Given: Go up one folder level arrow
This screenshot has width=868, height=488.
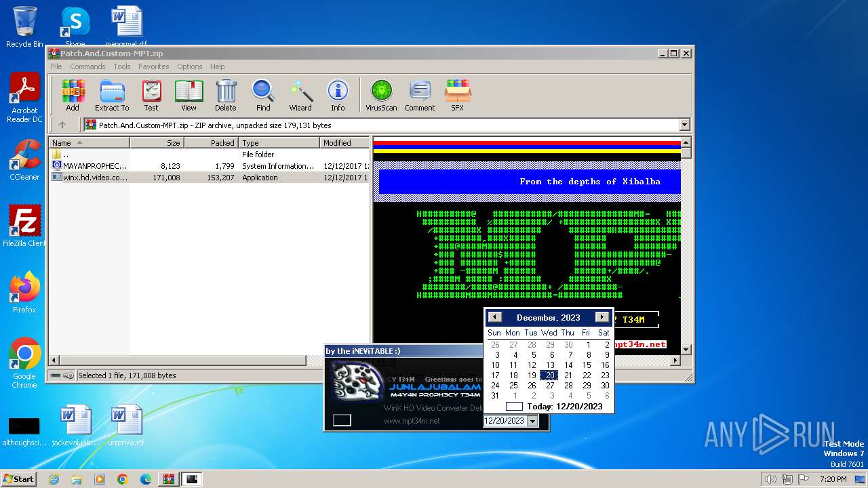Looking at the screenshot, I should click(x=62, y=125).
